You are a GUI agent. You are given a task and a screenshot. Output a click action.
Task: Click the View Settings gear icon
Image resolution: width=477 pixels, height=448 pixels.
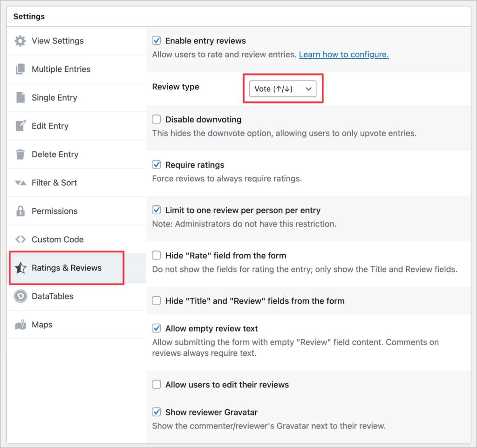(20, 41)
